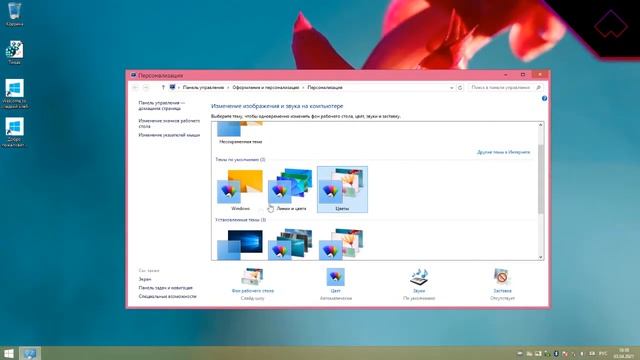Open the 'Цвет' window color icon

pyautogui.click(x=336, y=277)
